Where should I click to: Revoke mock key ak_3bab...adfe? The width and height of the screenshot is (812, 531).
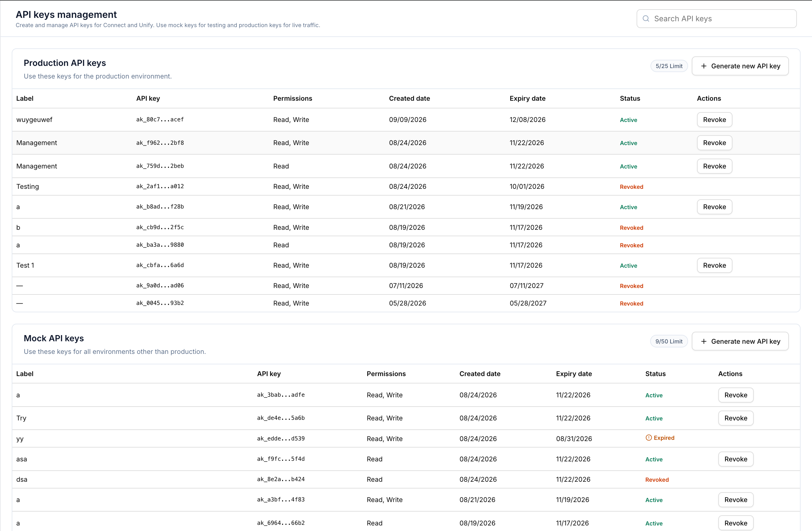pyautogui.click(x=736, y=395)
